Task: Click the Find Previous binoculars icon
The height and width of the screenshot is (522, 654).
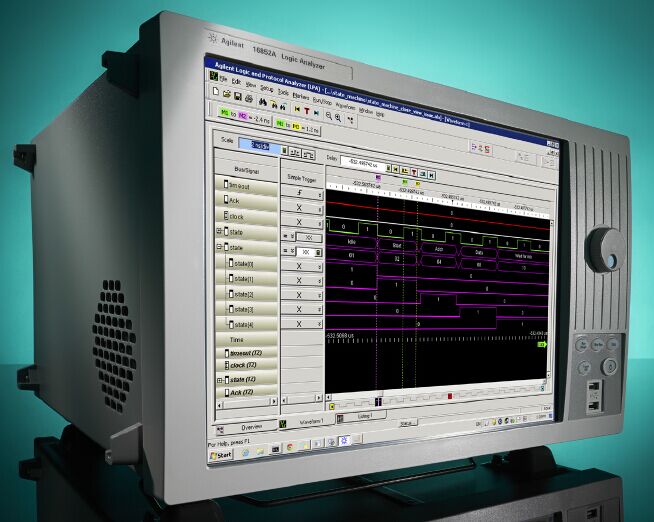Action: pos(274,104)
